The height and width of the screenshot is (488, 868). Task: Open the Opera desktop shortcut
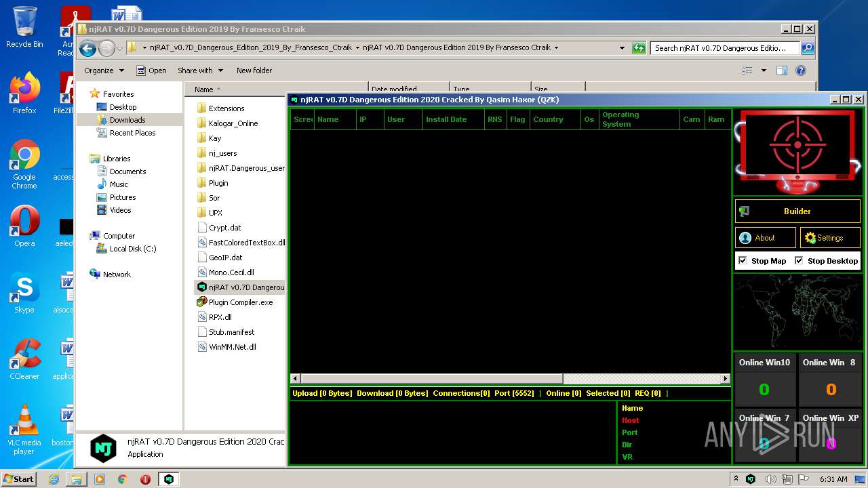24,226
